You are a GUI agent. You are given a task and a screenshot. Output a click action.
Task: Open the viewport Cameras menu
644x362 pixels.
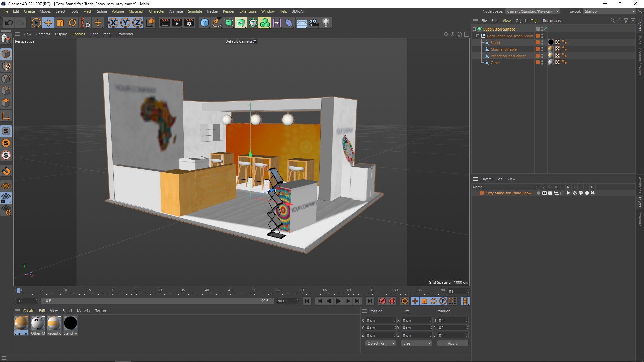[43, 34]
